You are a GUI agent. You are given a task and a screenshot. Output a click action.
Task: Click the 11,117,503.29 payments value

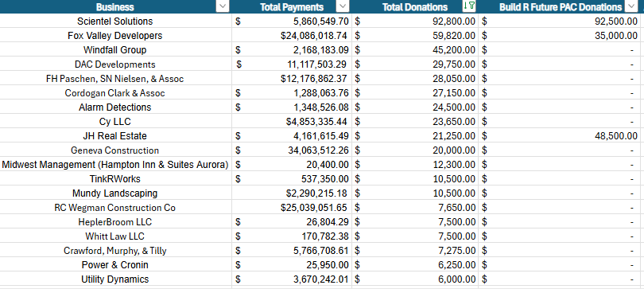click(316, 64)
